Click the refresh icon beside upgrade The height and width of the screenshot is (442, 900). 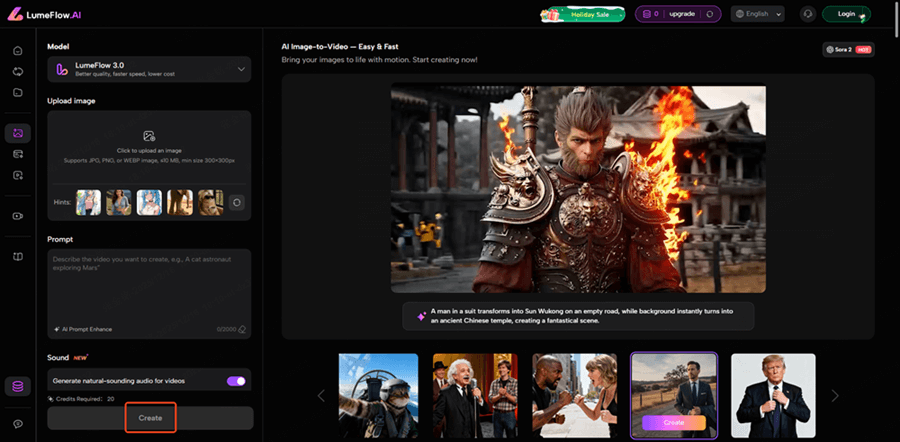tap(709, 14)
